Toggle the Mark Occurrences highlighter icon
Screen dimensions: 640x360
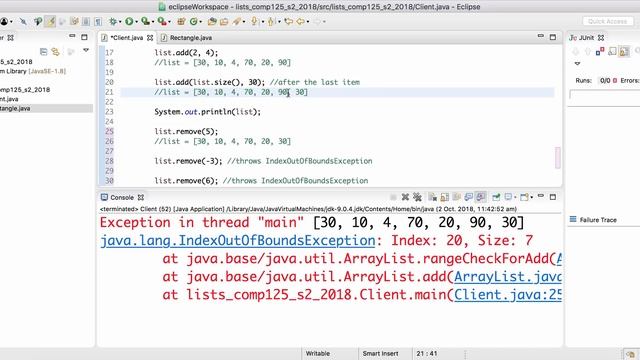click(x=50, y=21)
